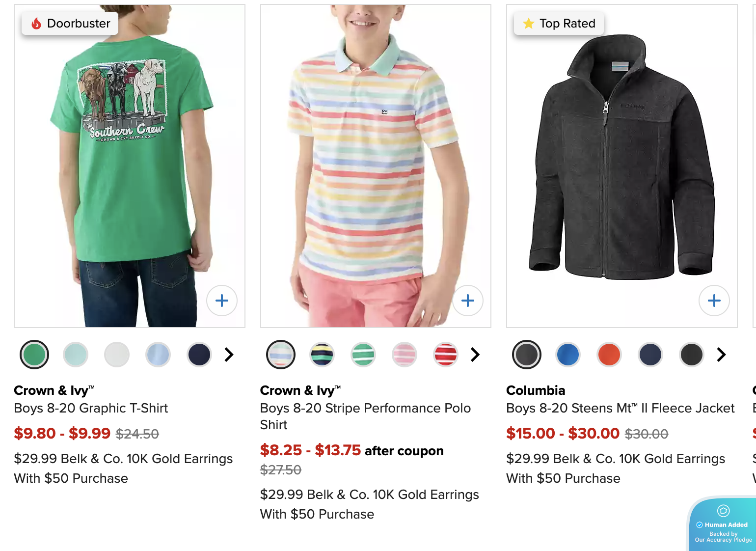Select the green T-Shirt color swatch

point(34,355)
